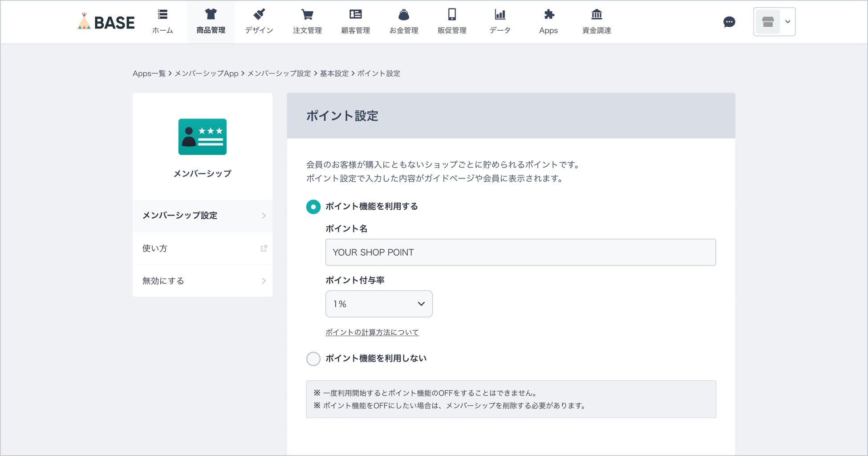Open 顧客管理 customer card icon

click(355, 15)
